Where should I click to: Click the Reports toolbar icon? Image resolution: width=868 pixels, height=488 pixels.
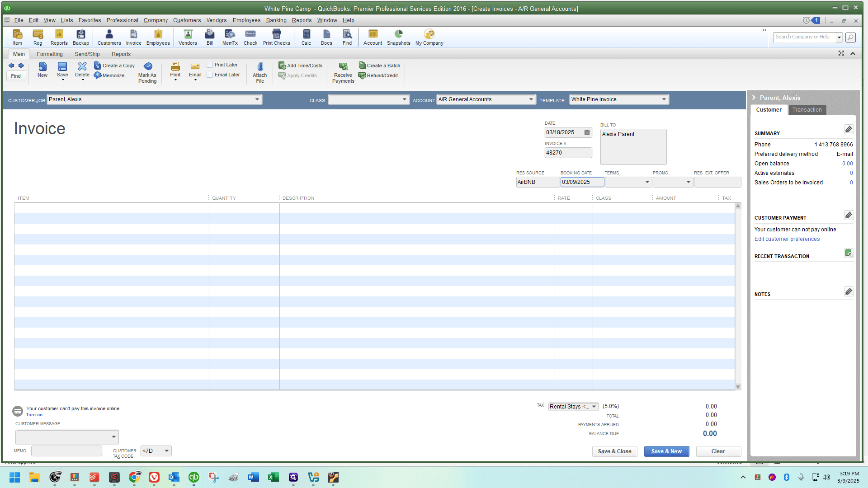[59, 37]
